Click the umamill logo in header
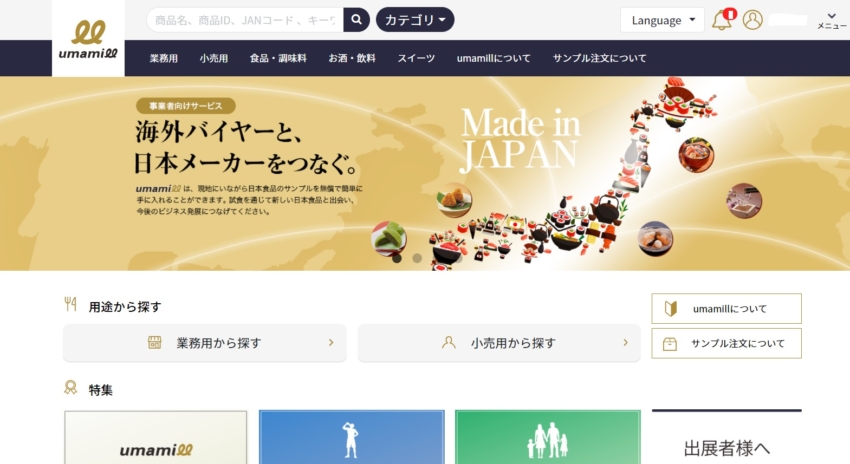Image resolution: width=850 pixels, height=464 pixels. pos(88,38)
